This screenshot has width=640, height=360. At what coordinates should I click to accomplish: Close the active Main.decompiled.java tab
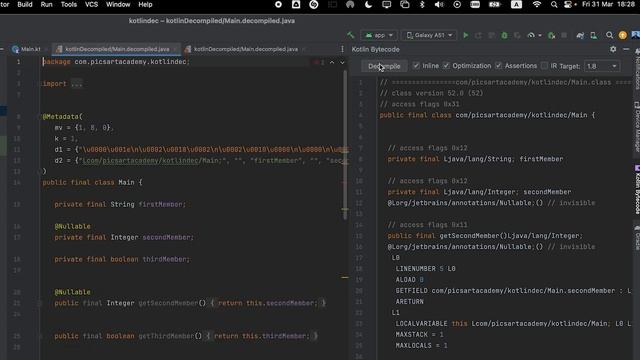(175, 49)
